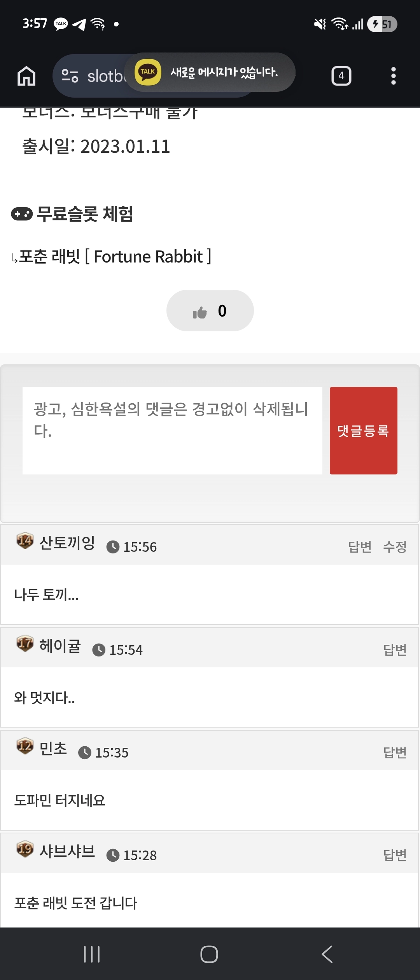Viewport: 420px width, 980px height.
Task: Tap the KakaoTalk new message notification
Action: coord(210,72)
